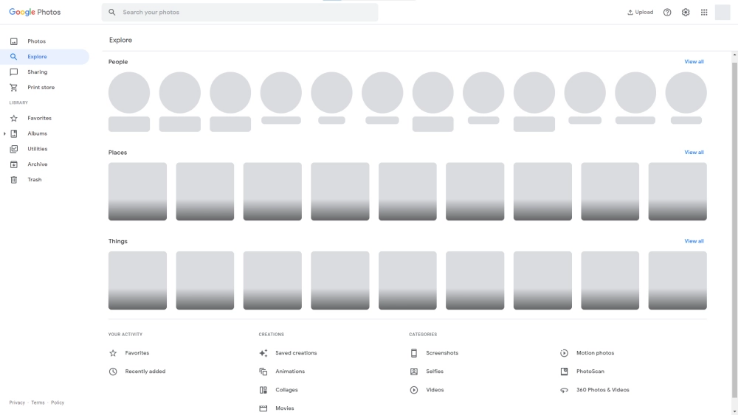Screen dimensions: 738x415
Task: Open the Policy footer link
Action: pyautogui.click(x=57, y=403)
